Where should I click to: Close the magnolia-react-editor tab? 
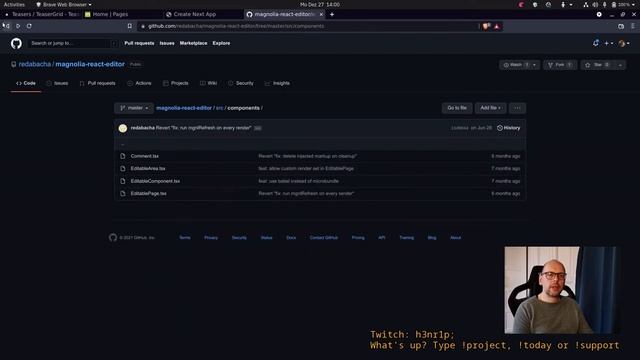point(321,14)
